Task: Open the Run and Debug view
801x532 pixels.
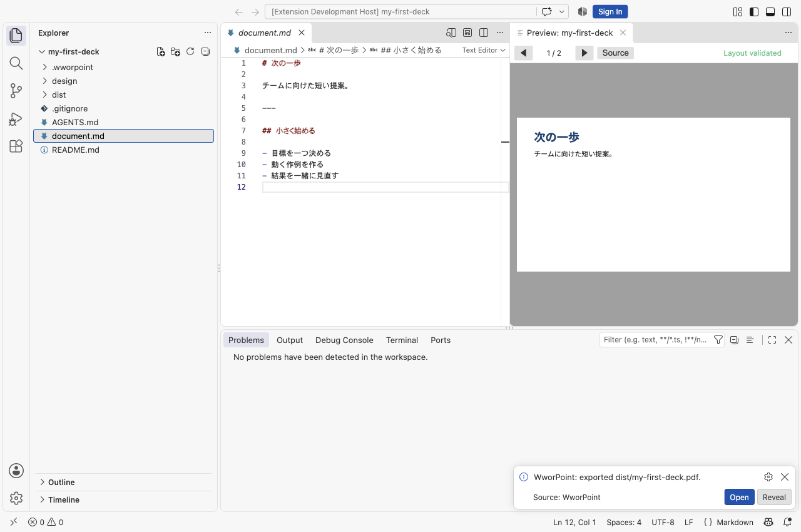Action: coord(16,118)
